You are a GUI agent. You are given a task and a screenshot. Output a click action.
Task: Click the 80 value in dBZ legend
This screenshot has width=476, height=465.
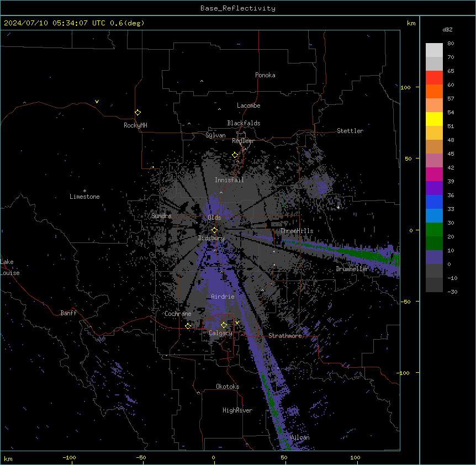point(451,44)
